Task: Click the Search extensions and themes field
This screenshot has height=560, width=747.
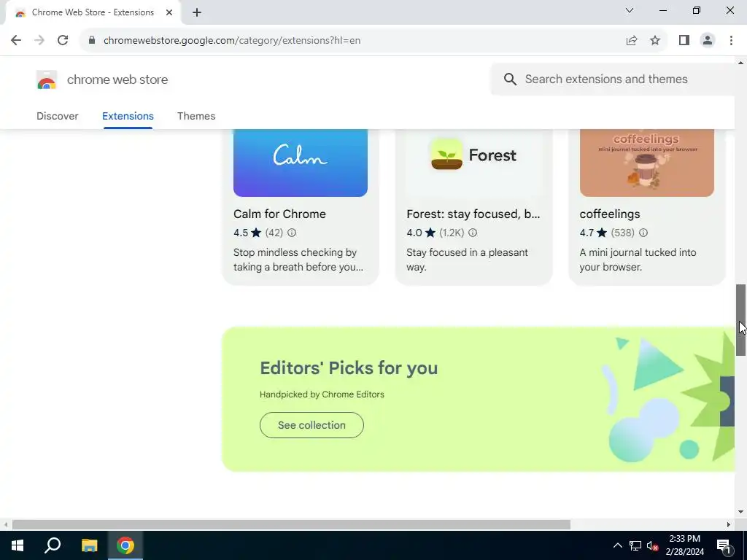Action: [x=612, y=79]
